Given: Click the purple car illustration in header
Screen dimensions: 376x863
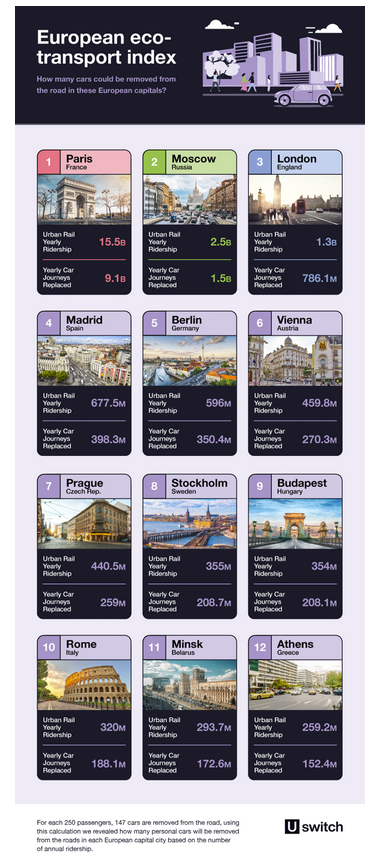Looking at the screenshot, I should pyautogui.click(x=303, y=95).
